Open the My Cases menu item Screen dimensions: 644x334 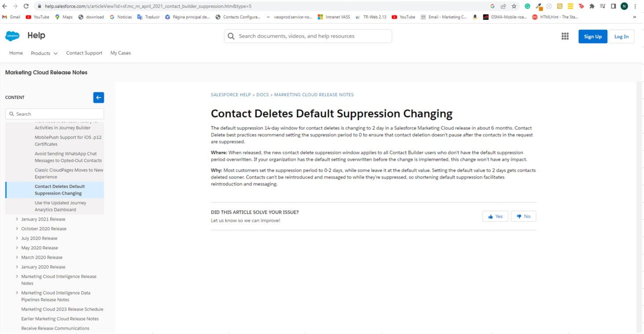click(120, 53)
